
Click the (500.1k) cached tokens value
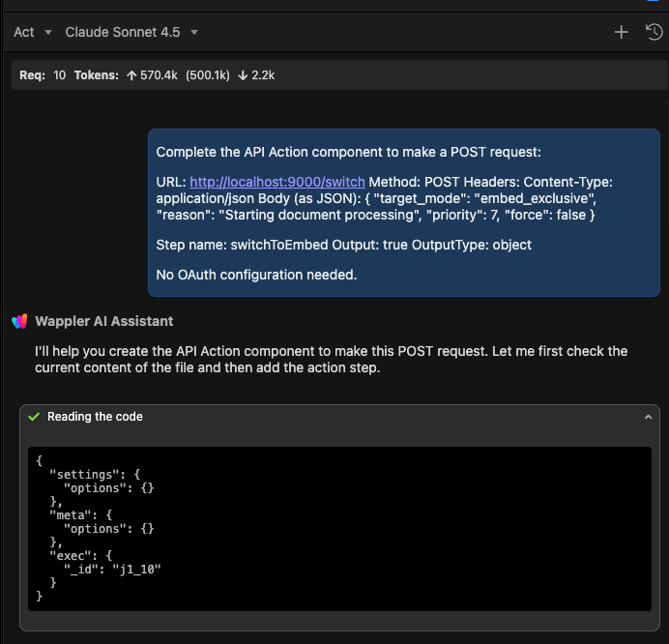(x=209, y=74)
